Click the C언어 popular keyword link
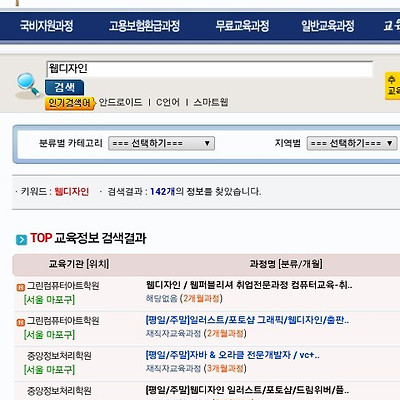Screen dimensions: 400x400 click(168, 102)
